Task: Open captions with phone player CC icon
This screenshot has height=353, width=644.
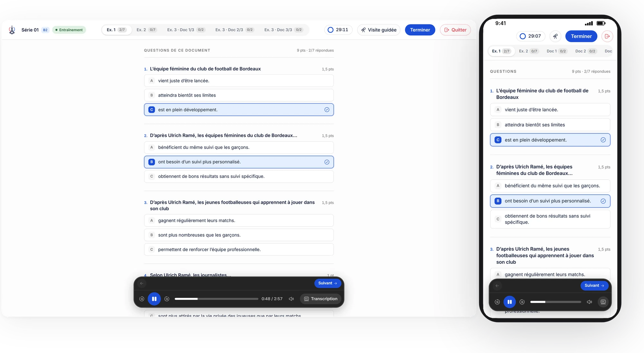Action: coord(603,302)
